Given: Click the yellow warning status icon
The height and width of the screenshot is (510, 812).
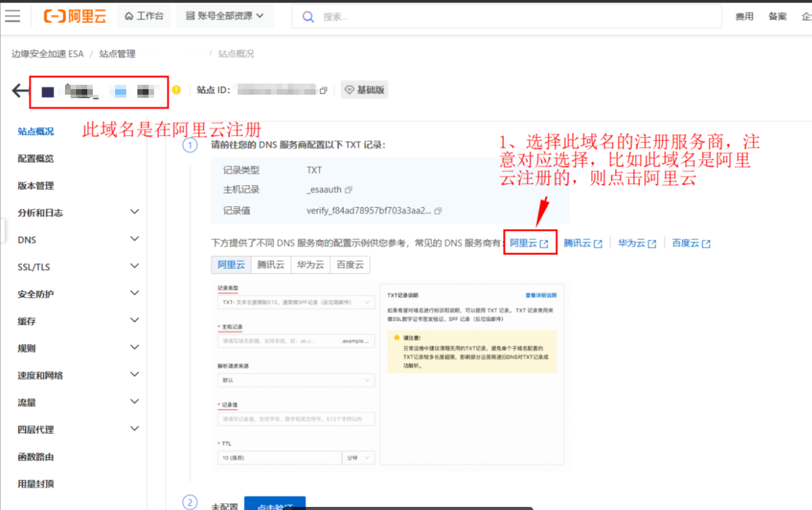Looking at the screenshot, I should 176,90.
